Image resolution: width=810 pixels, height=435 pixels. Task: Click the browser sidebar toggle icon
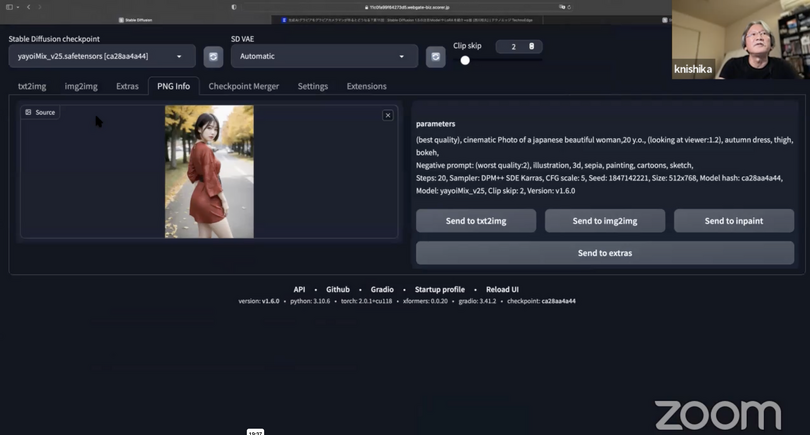click(10, 7)
